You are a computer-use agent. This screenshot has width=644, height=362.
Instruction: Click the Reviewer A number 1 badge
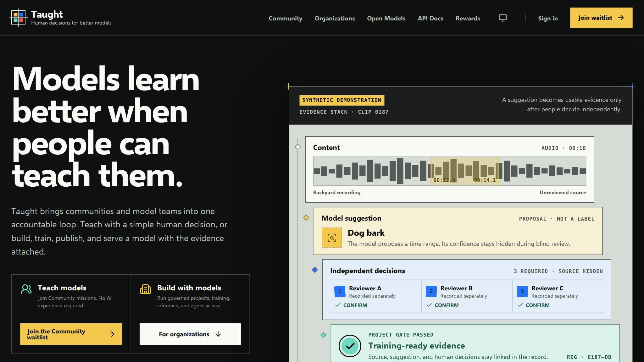[x=340, y=291]
